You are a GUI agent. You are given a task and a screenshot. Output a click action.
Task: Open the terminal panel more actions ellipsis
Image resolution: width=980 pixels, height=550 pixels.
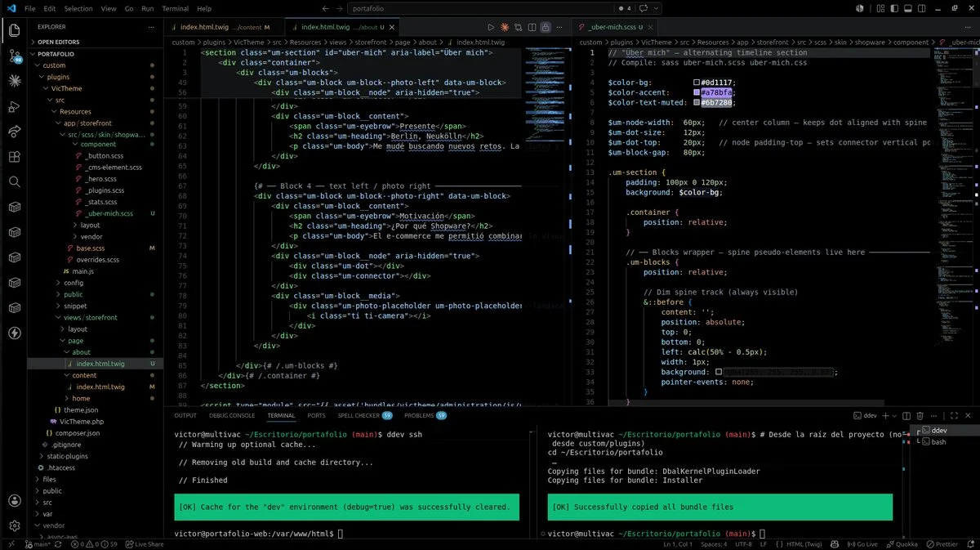coord(934,415)
